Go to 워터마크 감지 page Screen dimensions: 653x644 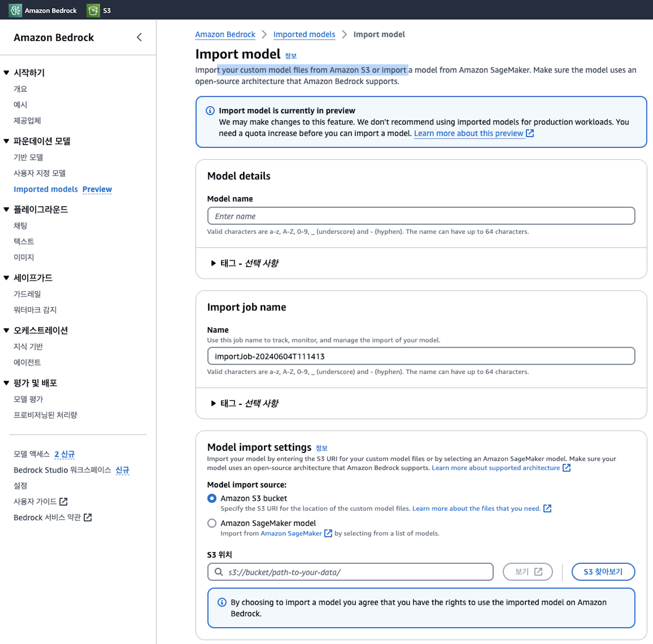click(35, 310)
